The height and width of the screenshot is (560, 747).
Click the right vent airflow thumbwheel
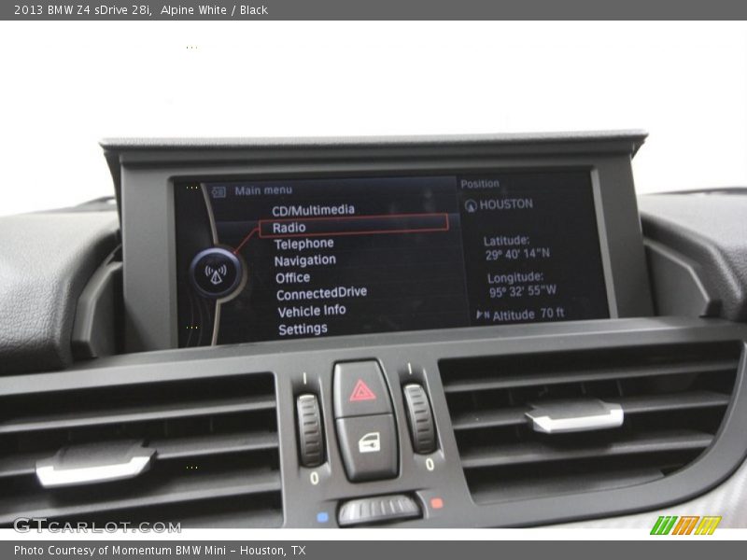pyautogui.click(x=420, y=417)
